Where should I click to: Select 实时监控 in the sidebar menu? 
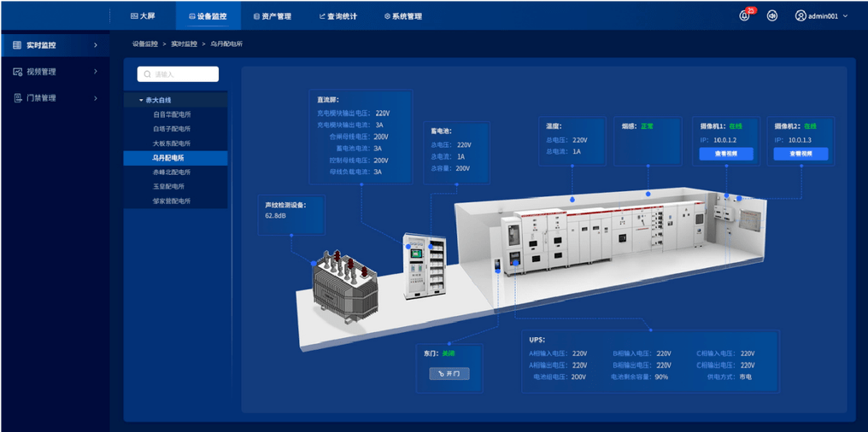tap(55, 45)
